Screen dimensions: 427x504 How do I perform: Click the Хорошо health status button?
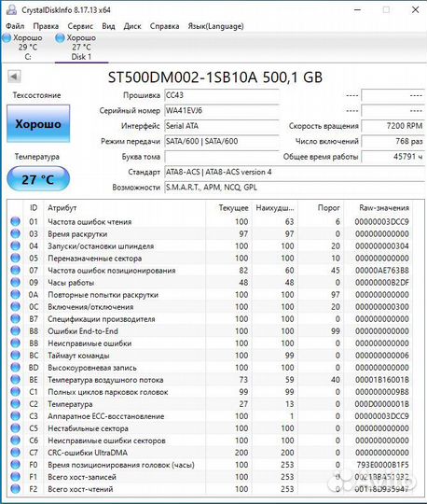point(38,124)
